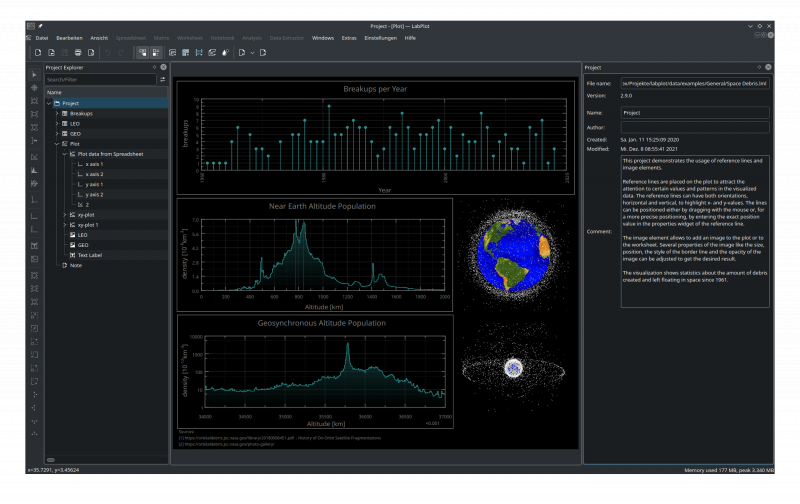Click the filter options icon beside Search/Filter
Image resolution: width=800 pixels, height=504 pixels.
pyautogui.click(x=163, y=80)
